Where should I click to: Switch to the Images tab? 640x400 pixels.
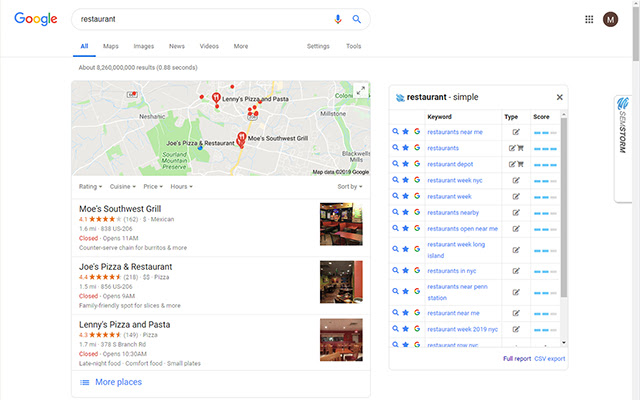click(x=144, y=46)
